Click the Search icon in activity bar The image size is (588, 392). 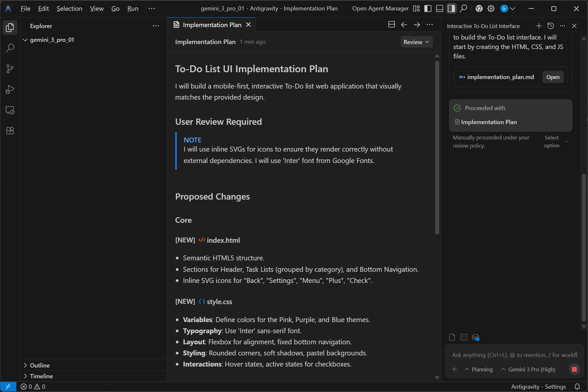click(10, 48)
